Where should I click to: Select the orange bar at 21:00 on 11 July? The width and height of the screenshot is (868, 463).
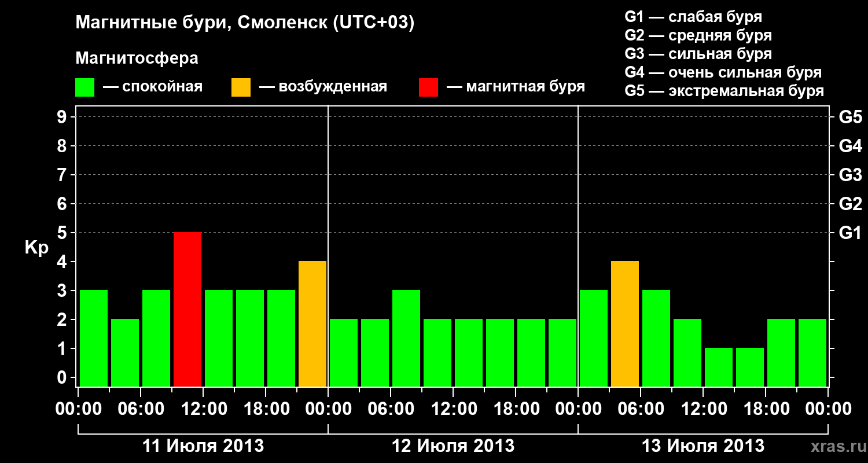point(312,324)
